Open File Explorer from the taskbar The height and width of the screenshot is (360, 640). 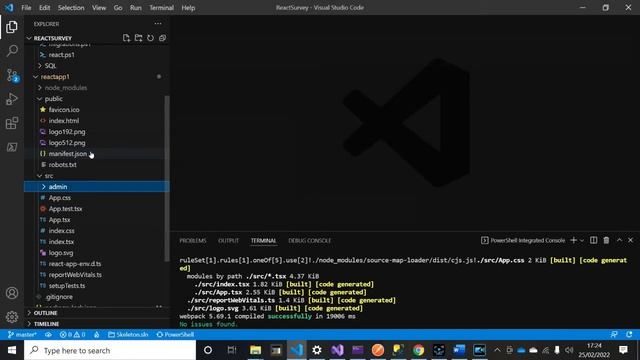point(256,350)
